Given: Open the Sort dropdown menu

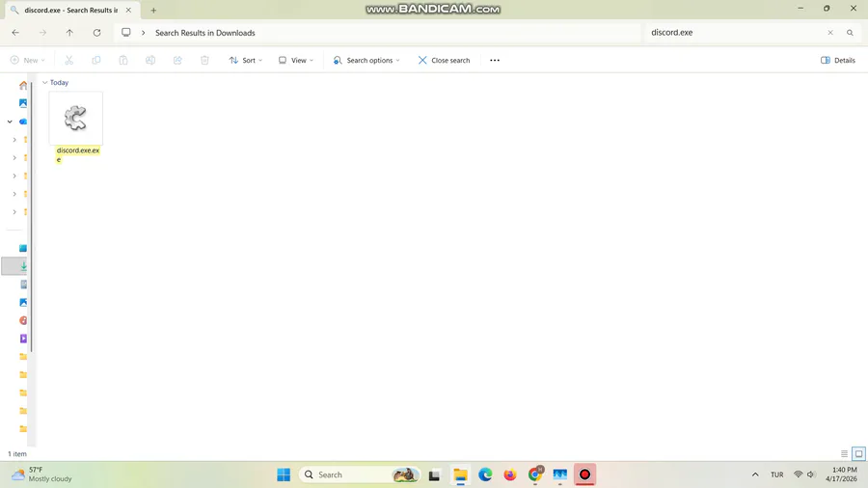Looking at the screenshot, I should [x=246, y=61].
